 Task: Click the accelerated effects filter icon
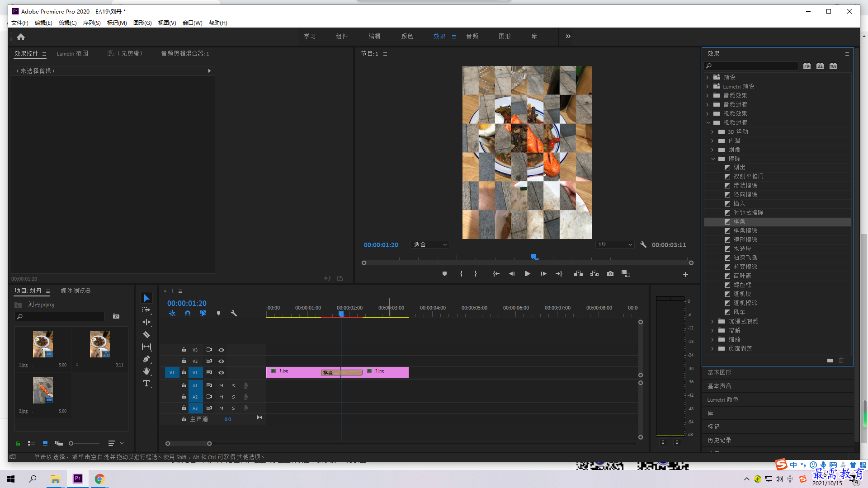pos(807,66)
